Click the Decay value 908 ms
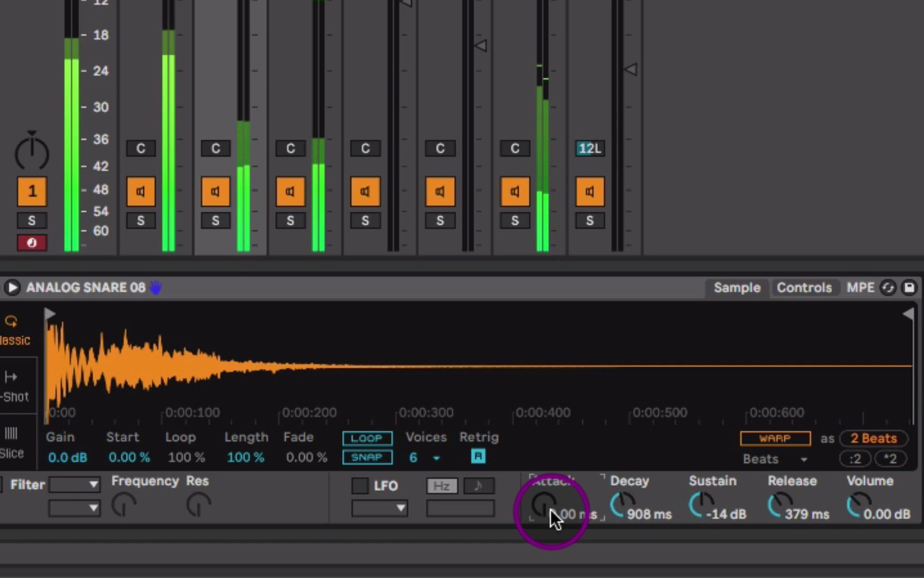 649,514
